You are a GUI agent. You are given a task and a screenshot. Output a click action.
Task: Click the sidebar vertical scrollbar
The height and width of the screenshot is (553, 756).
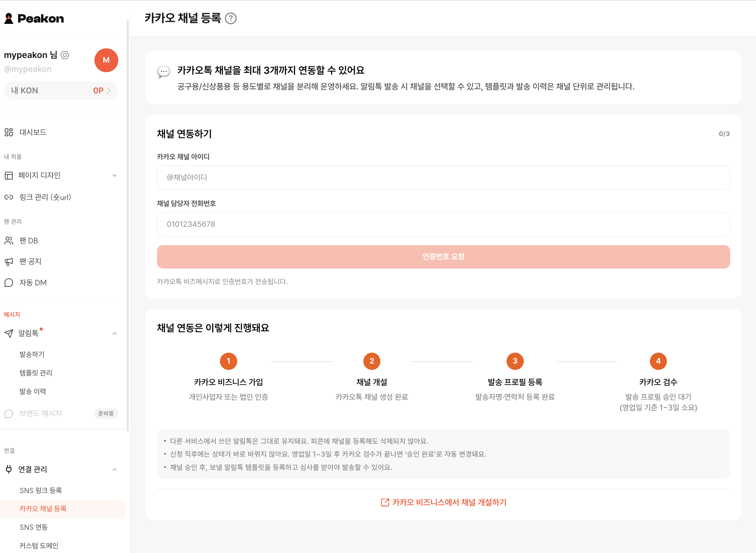[x=128, y=226]
